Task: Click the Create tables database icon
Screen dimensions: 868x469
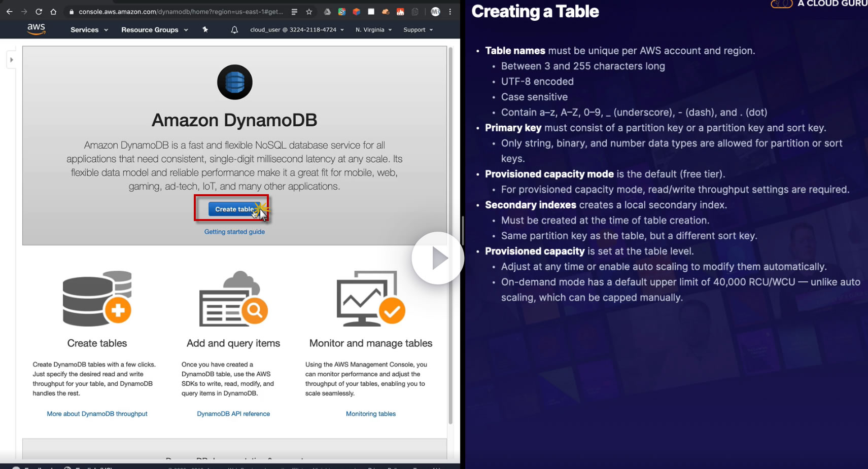Action: (x=97, y=298)
